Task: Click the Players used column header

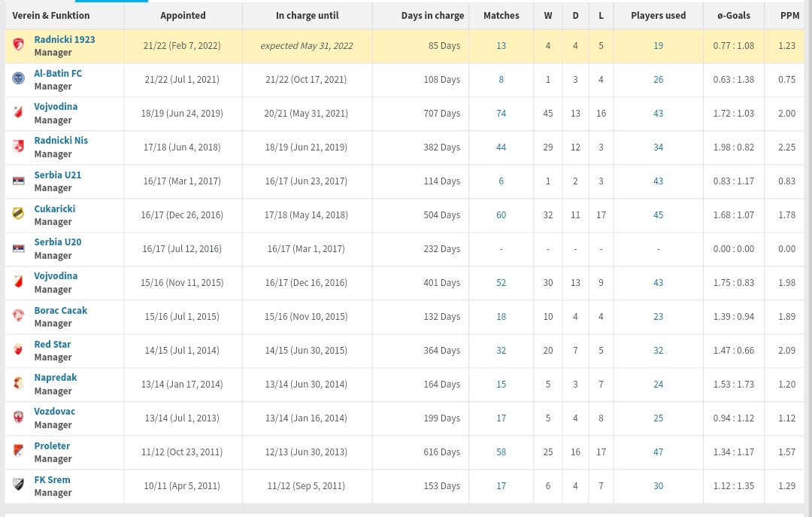Action: tap(658, 16)
